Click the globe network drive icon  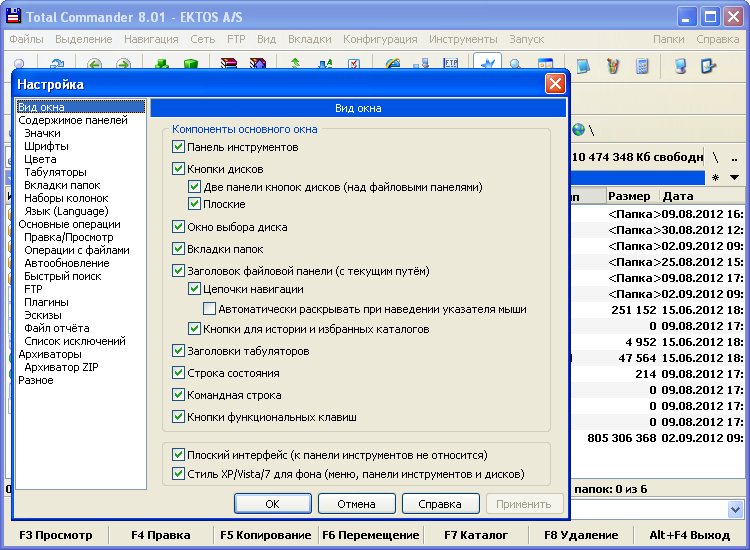(x=578, y=129)
